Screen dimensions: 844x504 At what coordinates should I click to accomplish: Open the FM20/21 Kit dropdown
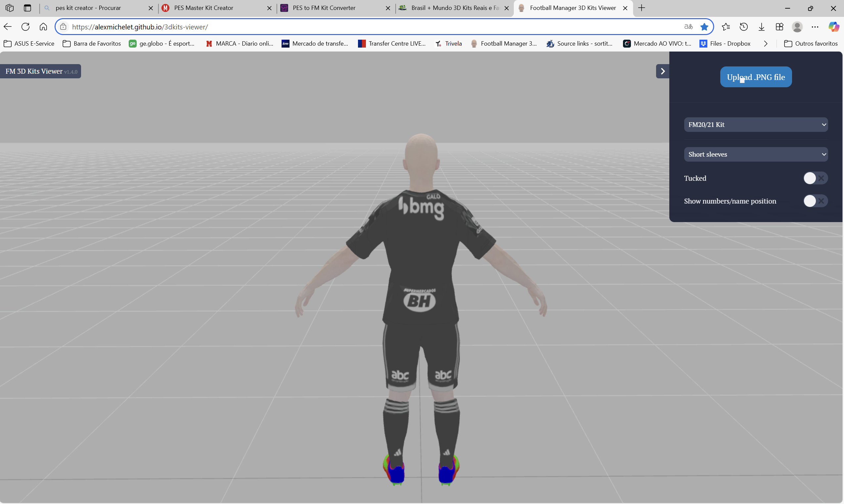click(x=755, y=125)
